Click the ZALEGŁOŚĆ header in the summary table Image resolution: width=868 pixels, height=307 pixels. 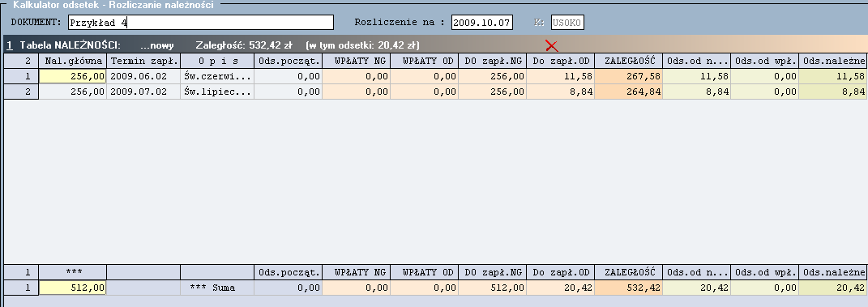pyautogui.click(x=629, y=272)
